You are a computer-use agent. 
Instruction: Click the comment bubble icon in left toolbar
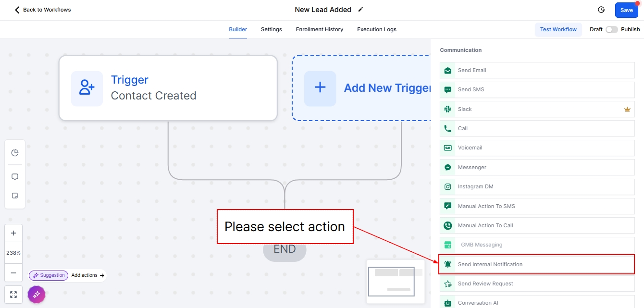pos(15,177)
